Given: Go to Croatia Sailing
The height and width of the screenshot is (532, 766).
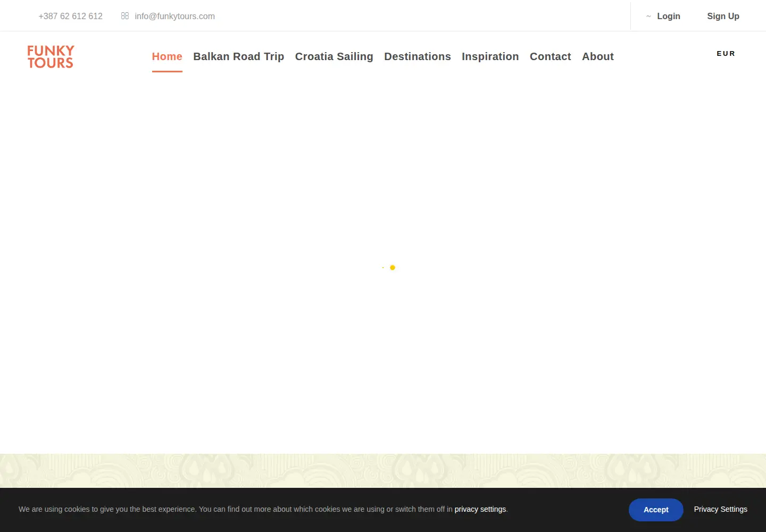Looking at the screenshot, I should click(x=334, y=56).
